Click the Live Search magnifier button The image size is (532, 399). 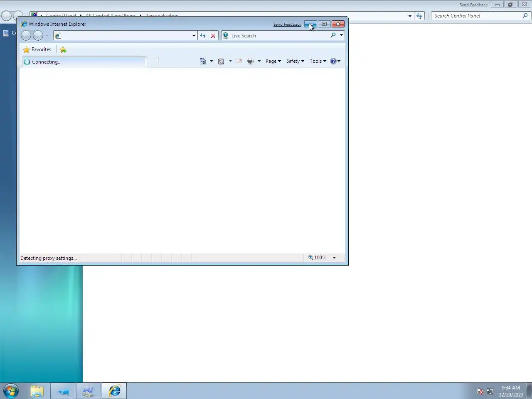(x=333, y=36)
